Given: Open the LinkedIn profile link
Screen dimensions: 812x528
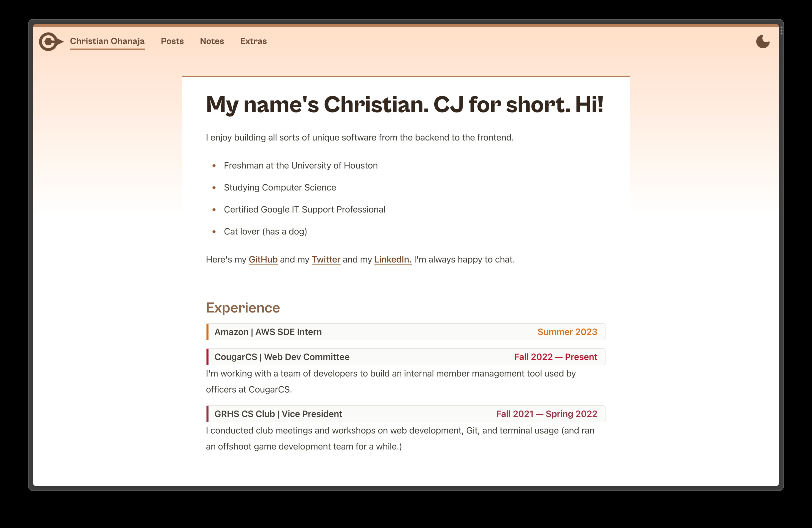Looking at the screenshot, I should tap(392, 259).
